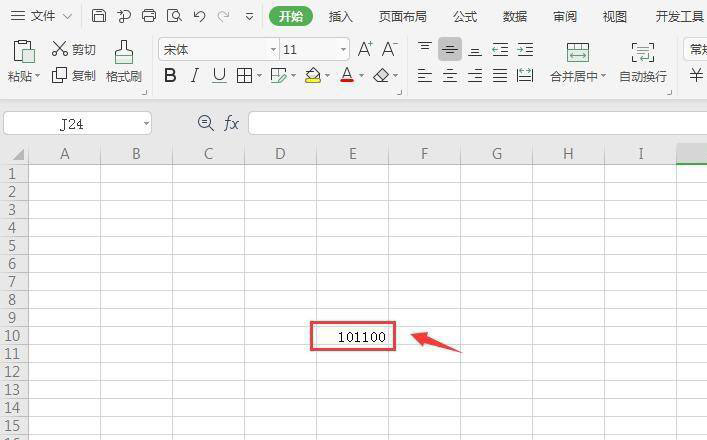Click the 自动换行 wrap text button

(x=643, y=62)
